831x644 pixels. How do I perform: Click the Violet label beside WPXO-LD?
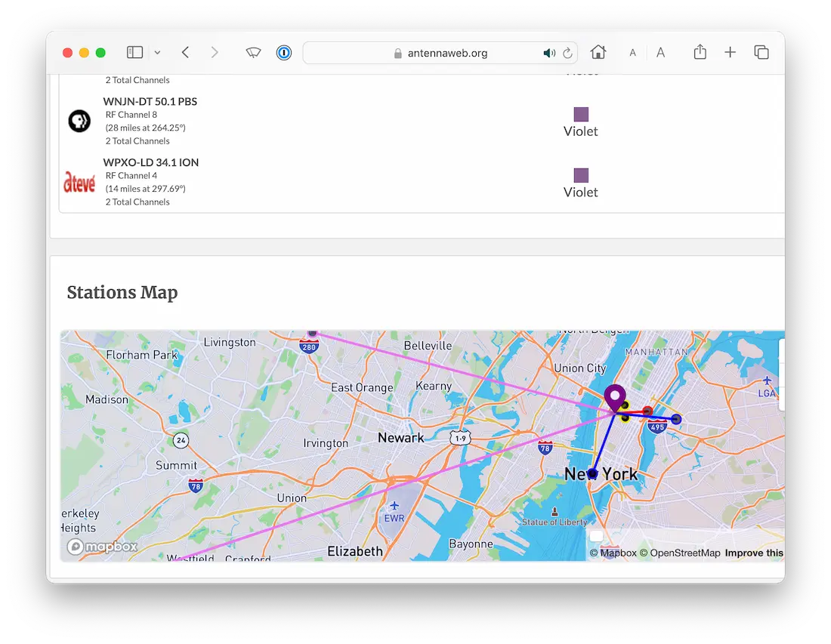[581, 193]
